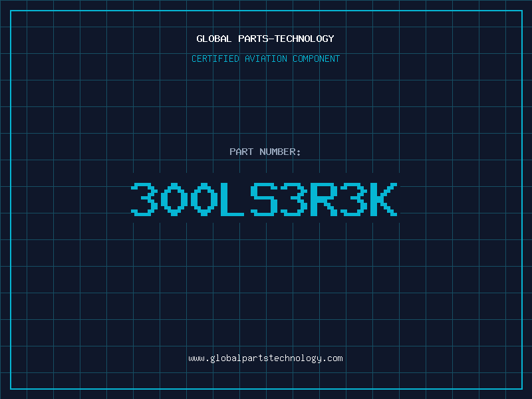This screenshot has height=399, width=532.
Task: Click the 3 between S and R
Action: coord(294,199)
